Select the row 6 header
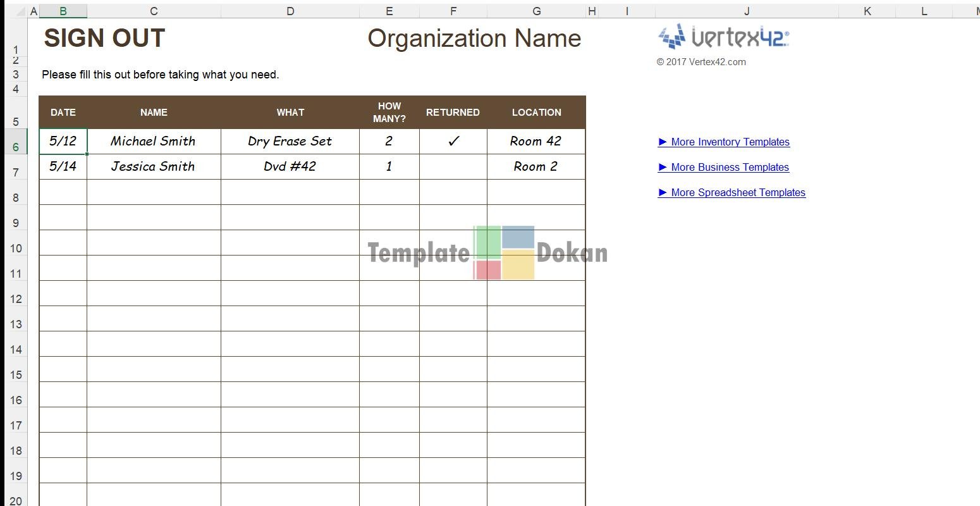This screenshot has height=506, width=980. 15,146
